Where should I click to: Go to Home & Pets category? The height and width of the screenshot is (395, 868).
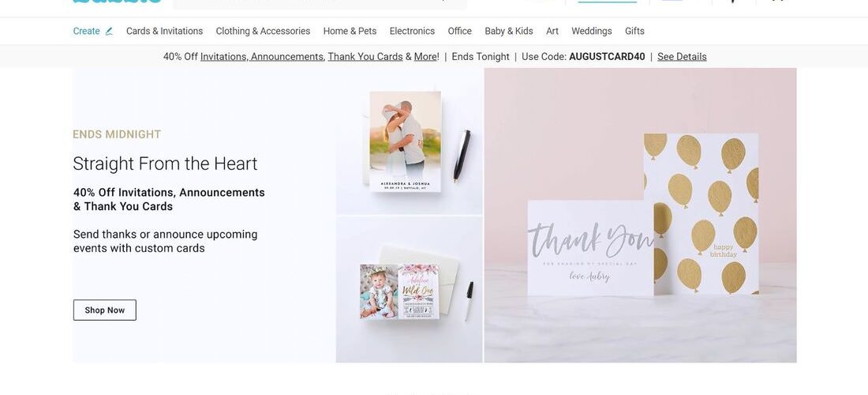[350, 31]
